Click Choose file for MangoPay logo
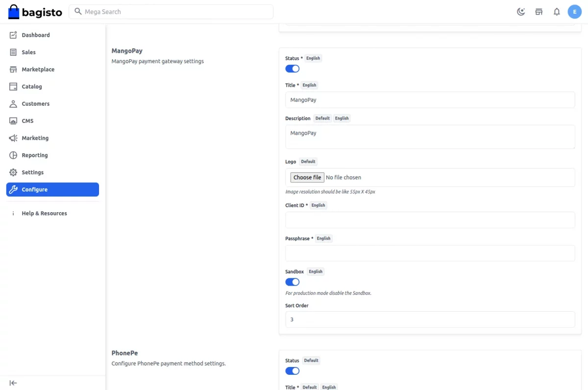The image size is (588, 390). coord(307,177)
